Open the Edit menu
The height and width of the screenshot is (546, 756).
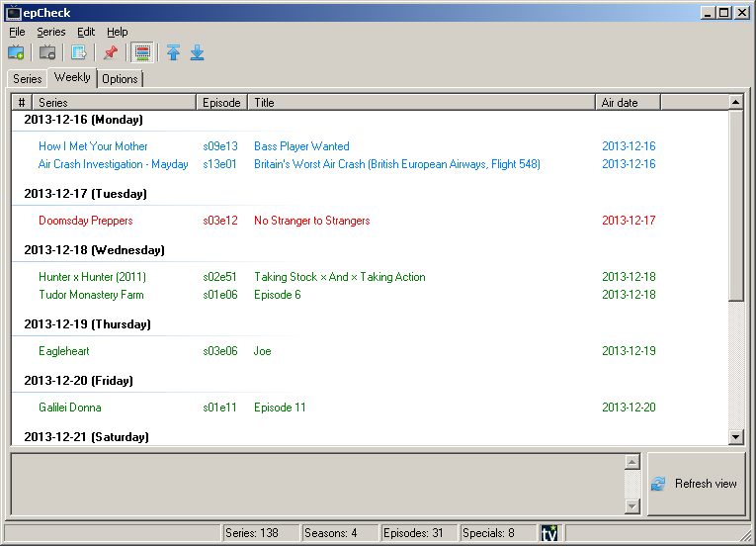[86, 32]
